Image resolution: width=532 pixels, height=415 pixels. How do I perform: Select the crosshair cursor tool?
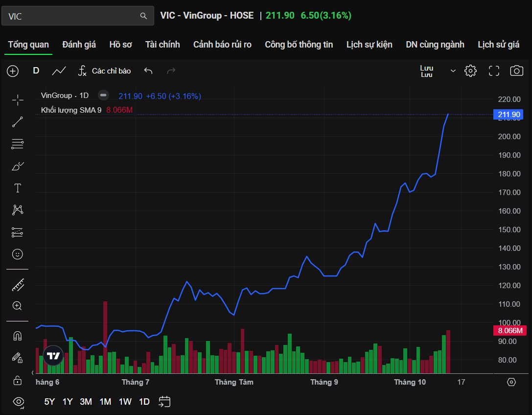coord(18,100)
